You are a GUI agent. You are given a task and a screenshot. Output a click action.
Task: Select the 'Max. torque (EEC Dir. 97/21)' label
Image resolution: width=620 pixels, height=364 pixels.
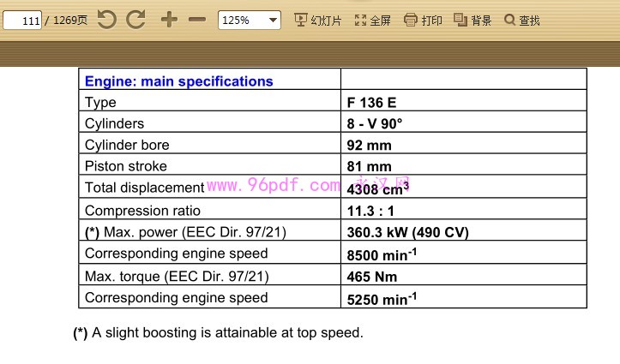tap(177, 277)
